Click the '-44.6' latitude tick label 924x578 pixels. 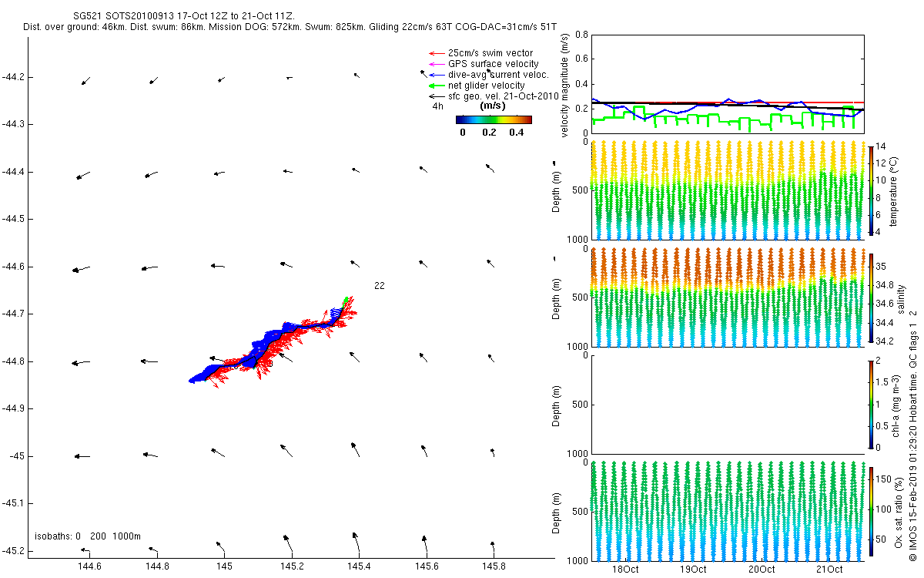[14, 267]
